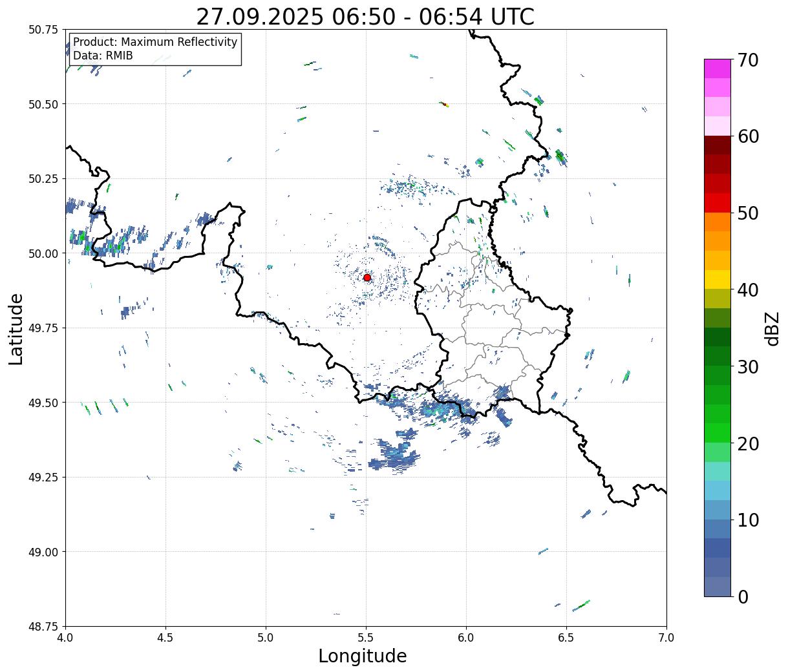Click latitude tick label 50.75
Image resolution: width=788 pixels, height=672 pixels.
pyautogui.click(x=43, y=30)
